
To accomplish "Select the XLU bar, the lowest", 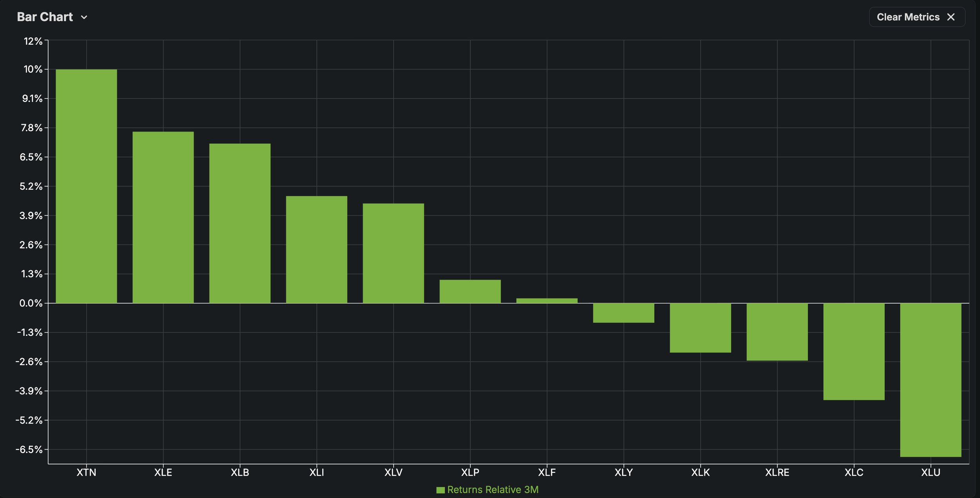I will tap(931, 380).
